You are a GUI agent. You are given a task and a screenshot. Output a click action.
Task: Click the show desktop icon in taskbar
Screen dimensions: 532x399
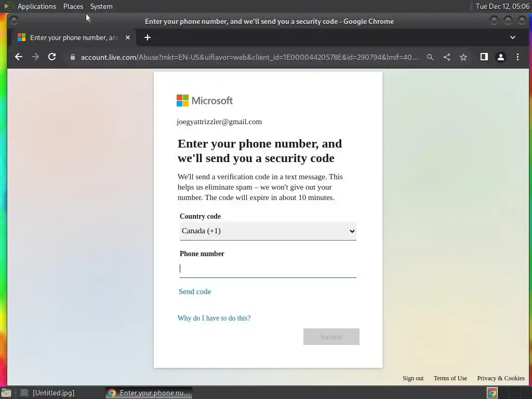click(x=6, y=393)
